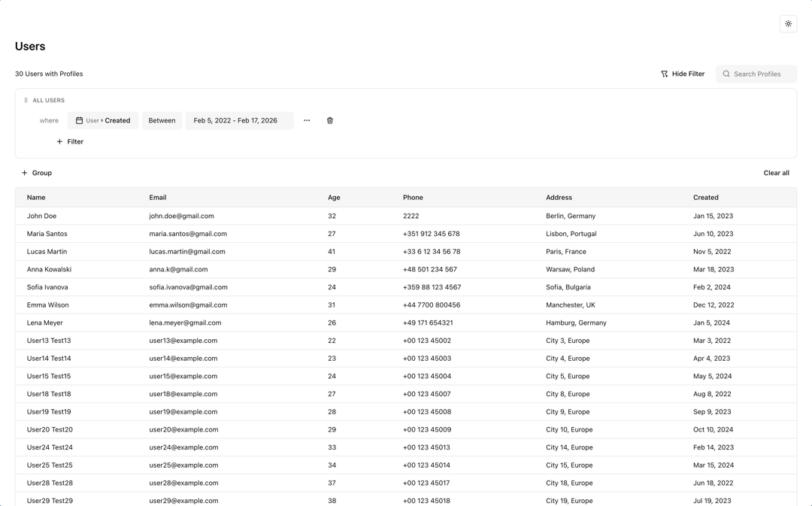Delete the filter with trash icon
812x506 pixels.
click(x=330, y=121)
